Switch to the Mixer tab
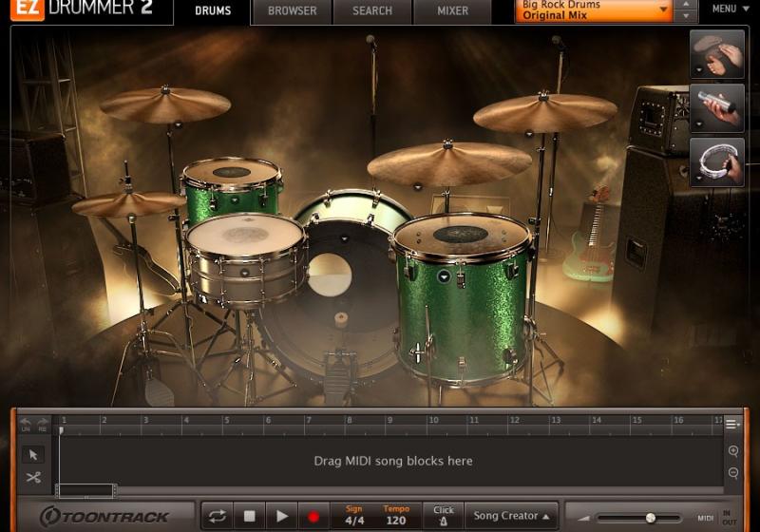The image size is (760, 532). pos(452,11)
